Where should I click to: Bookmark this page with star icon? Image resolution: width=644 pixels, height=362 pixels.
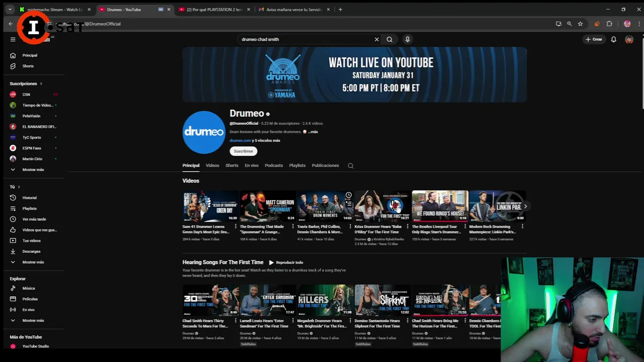click(580, 24)
